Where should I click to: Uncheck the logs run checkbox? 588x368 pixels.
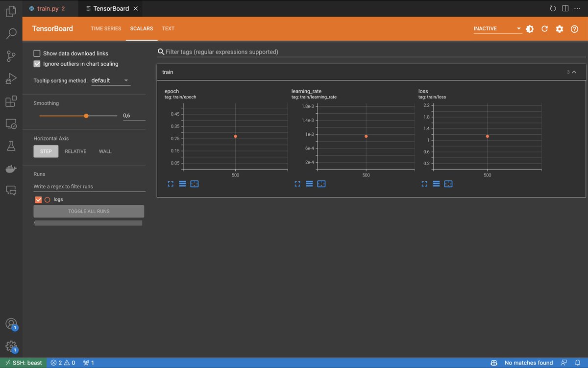pos(38,200)
